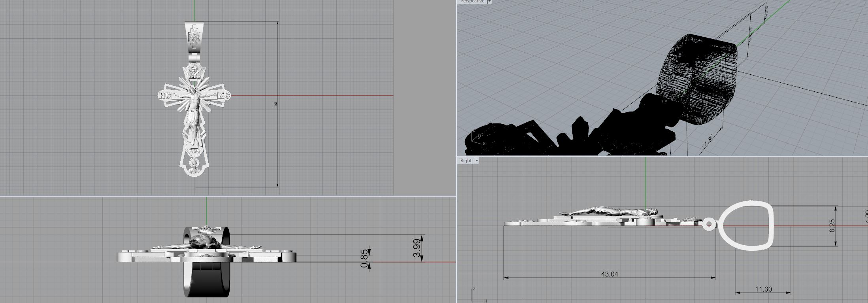Select the 50 height dimension text
The width and height of the screenshot is (868, 303).
275,104
